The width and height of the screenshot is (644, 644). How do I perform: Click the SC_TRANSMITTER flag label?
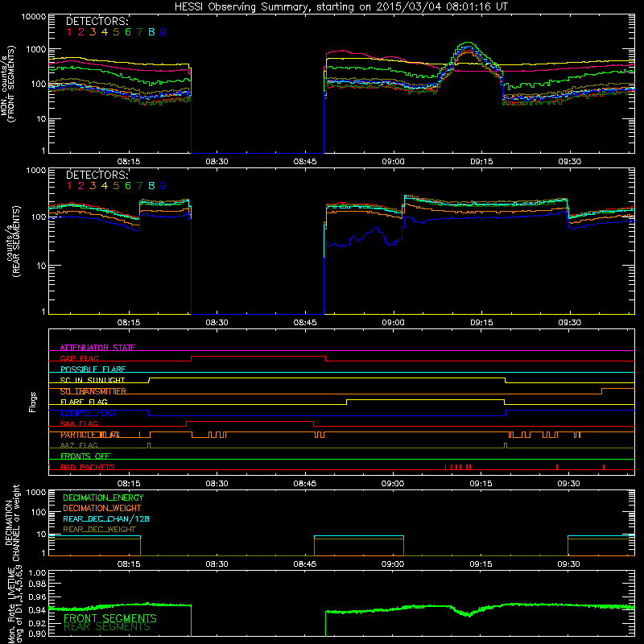[x=93, y=391]
